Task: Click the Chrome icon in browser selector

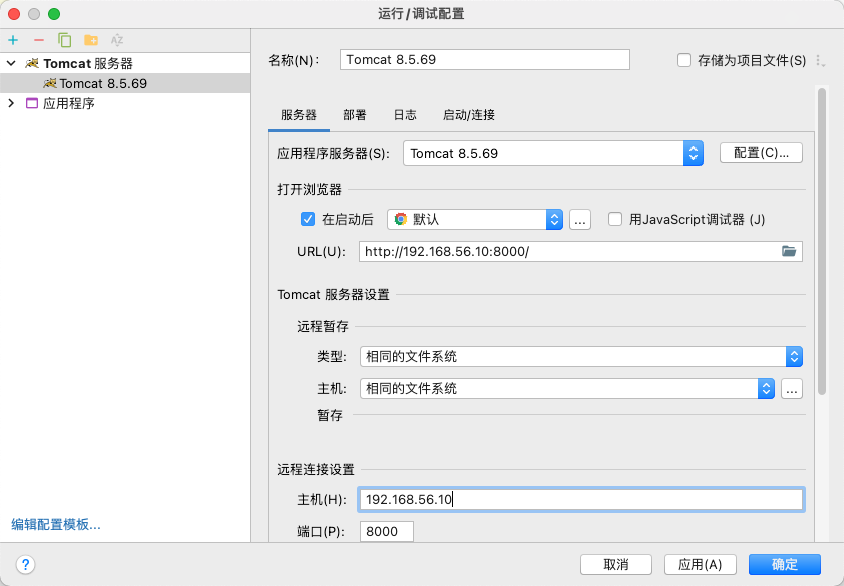Action: tap(400, 219)
